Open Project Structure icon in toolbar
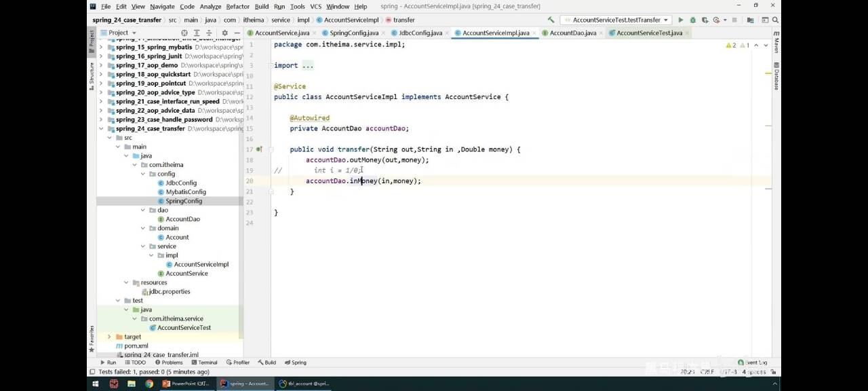The height and width of the screenshot is (391, 868). click(751, 20)
